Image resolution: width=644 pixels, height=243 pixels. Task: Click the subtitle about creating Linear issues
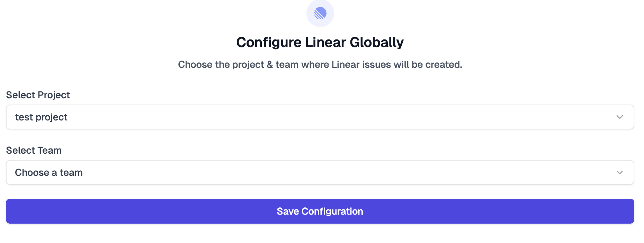coord(320,64)
